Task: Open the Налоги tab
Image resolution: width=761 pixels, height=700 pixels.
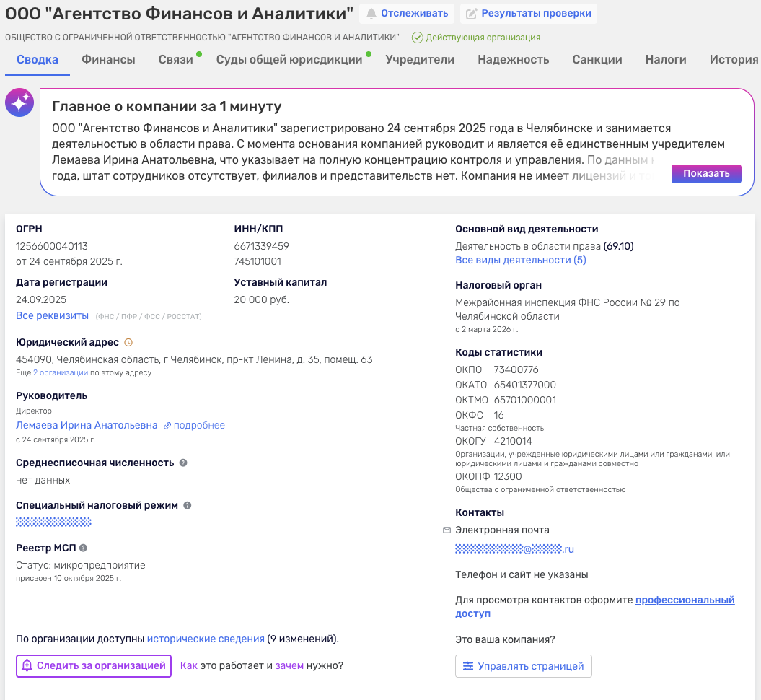Action: (666, 60)
